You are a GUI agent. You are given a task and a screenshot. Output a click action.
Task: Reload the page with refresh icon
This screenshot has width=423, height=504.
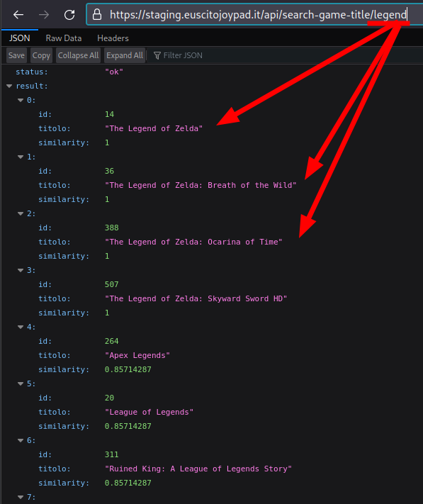(69, 15)
